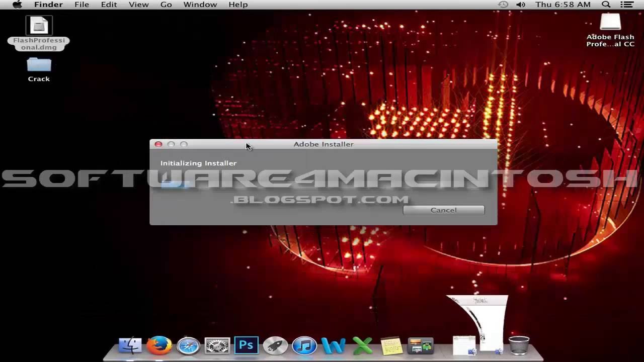Open the Window menu
The width and height of the screenshot is (644, 362).
click(x=200, y=5)
